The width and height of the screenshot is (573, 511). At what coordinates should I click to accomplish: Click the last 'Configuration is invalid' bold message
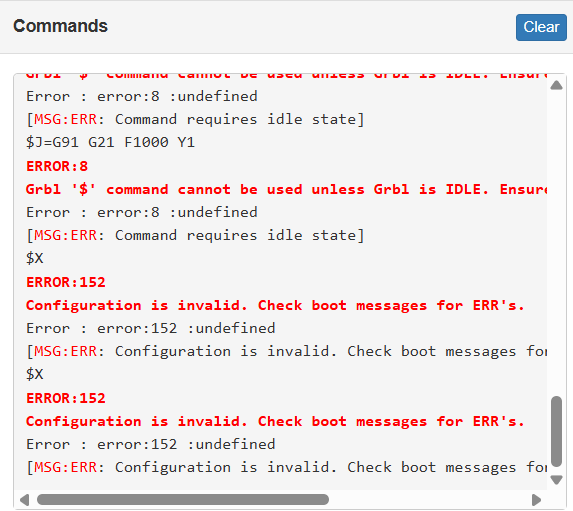(275, 421)
